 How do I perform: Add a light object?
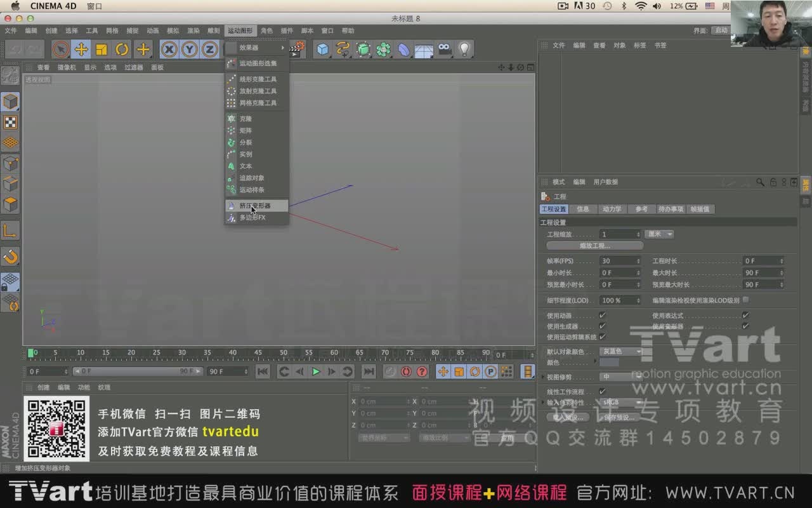pyautogui.click(x=464, y=49)
